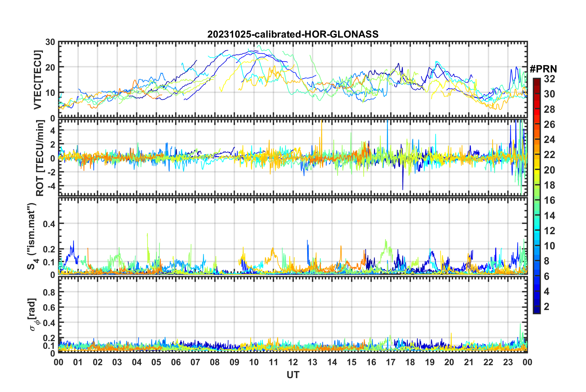Image resolution: width=586 pixels, height=392 pixels.
Task: Click inside the ROT time-series panel
Action: click(x=293, y=157)
